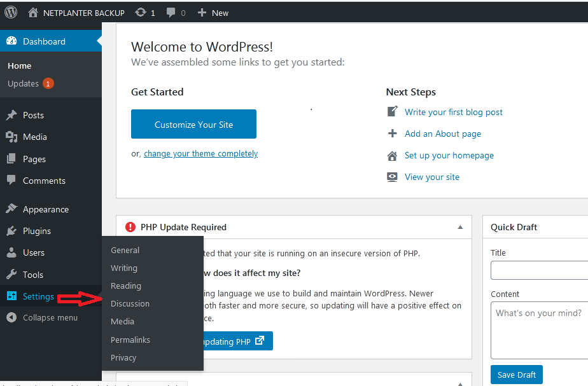Click the orange updates count badge
The image size is (588, 386).
click(48, 83)
